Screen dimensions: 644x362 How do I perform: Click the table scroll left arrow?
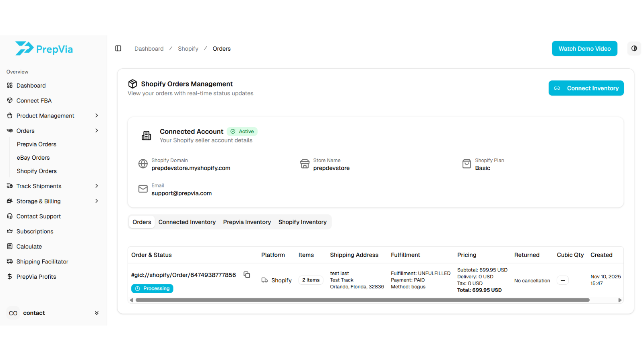132,300
